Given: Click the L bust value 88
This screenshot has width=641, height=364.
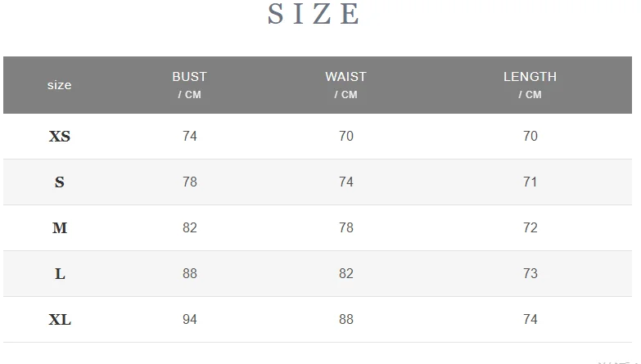Looking at the screenshot, I should (190, 273).
